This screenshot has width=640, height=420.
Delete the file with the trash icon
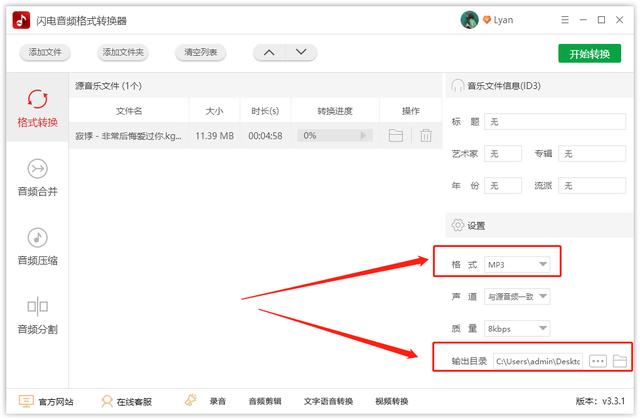coord(426,135)
